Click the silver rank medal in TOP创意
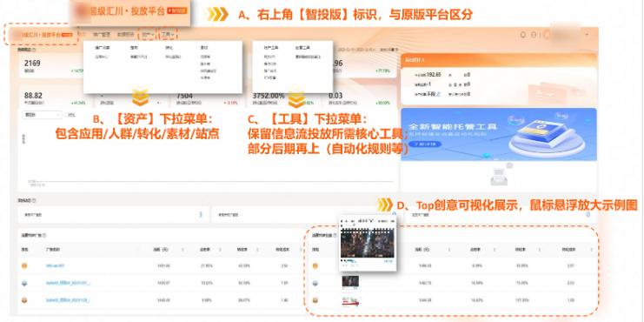This screenshot has height=322, width=644. tap(315, 284)
